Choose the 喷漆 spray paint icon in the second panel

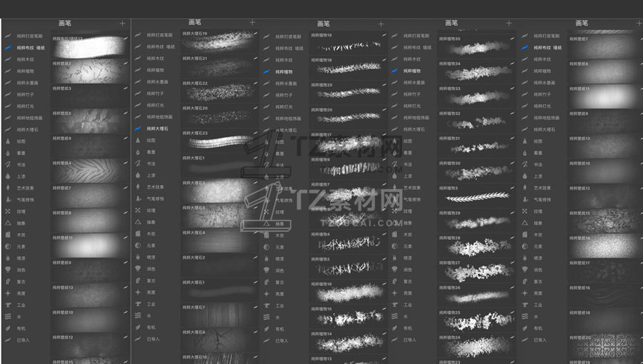[x=138, y=257]
